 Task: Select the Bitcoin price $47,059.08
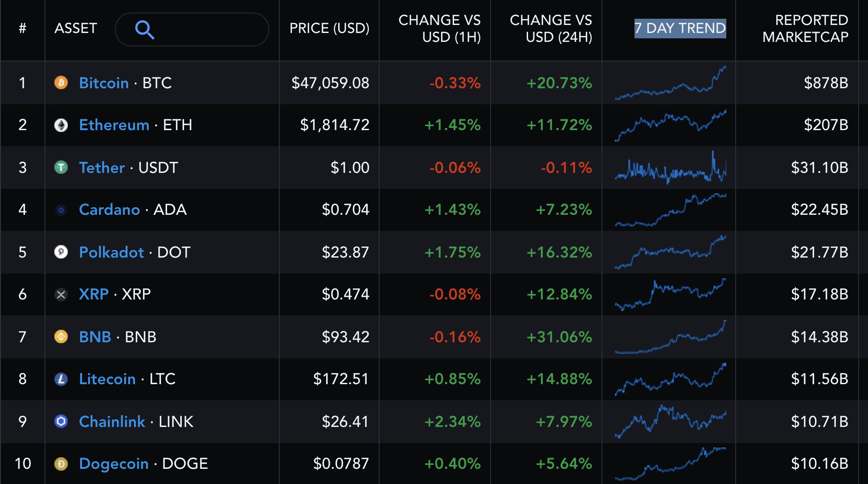(330, 83)
